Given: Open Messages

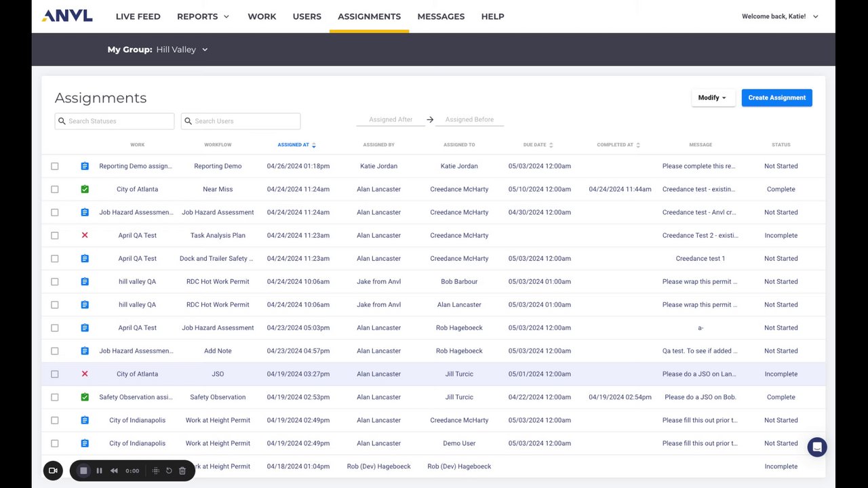Looking at the screenshot, I should (x=441, y=16).
